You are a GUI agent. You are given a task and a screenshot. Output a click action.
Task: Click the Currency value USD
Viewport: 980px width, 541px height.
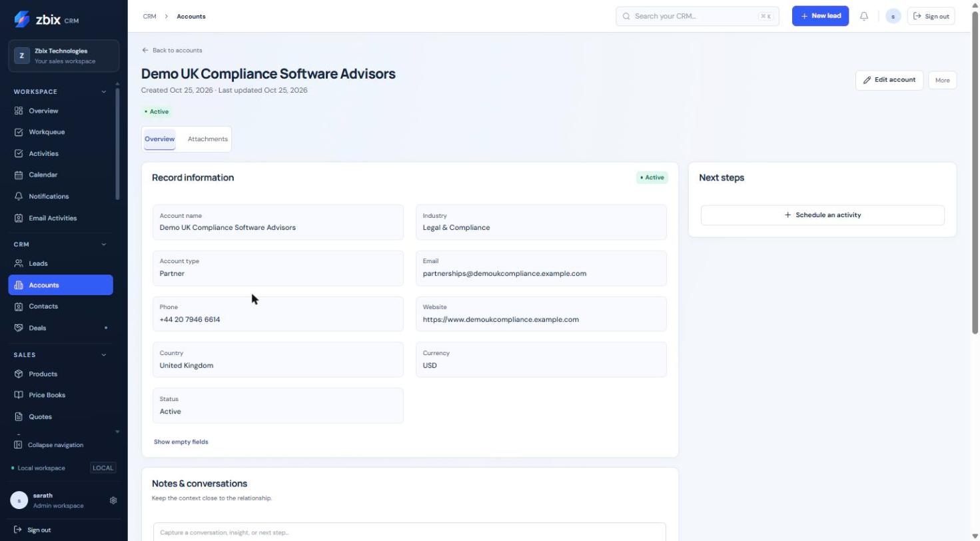430,365
